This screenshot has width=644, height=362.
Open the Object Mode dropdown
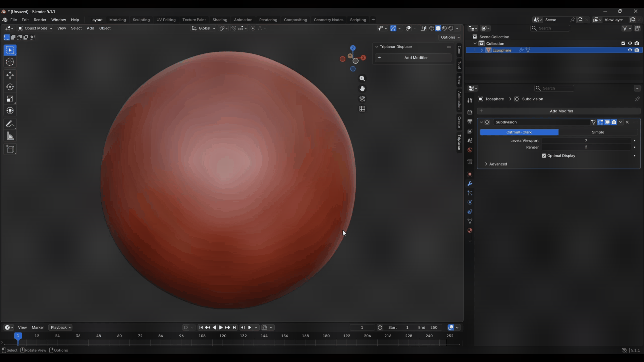35,28
